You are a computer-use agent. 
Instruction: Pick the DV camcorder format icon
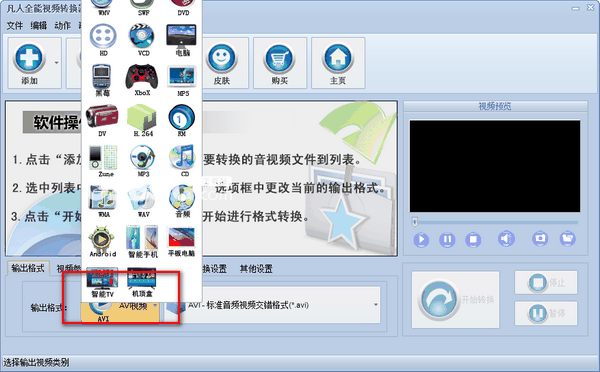[102, 119]
